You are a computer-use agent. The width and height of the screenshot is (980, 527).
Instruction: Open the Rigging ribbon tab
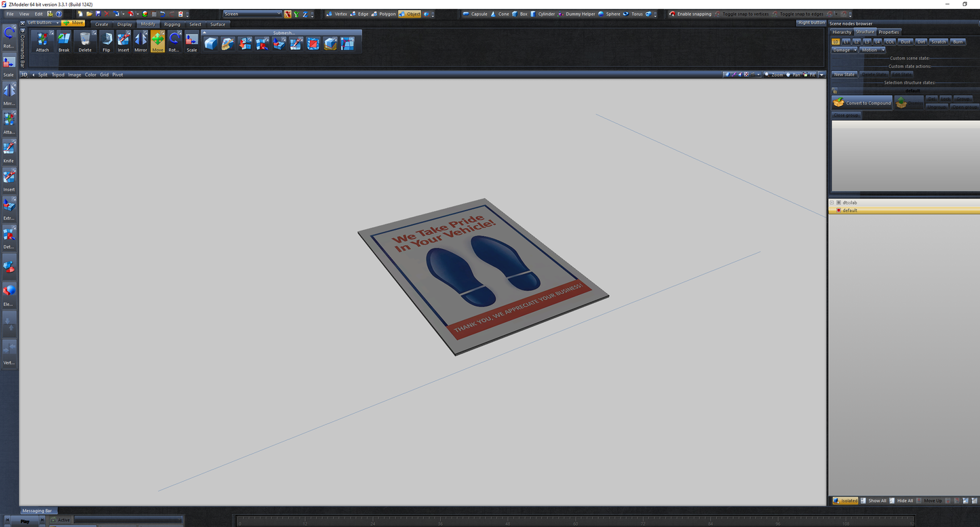(x=172, y=24)
